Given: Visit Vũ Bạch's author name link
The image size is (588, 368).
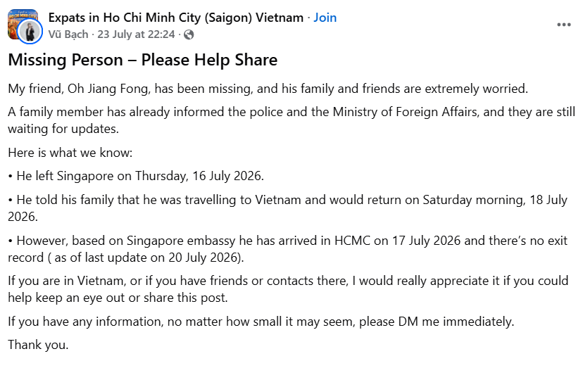Looking at the screenshot, I should (68, 34).
